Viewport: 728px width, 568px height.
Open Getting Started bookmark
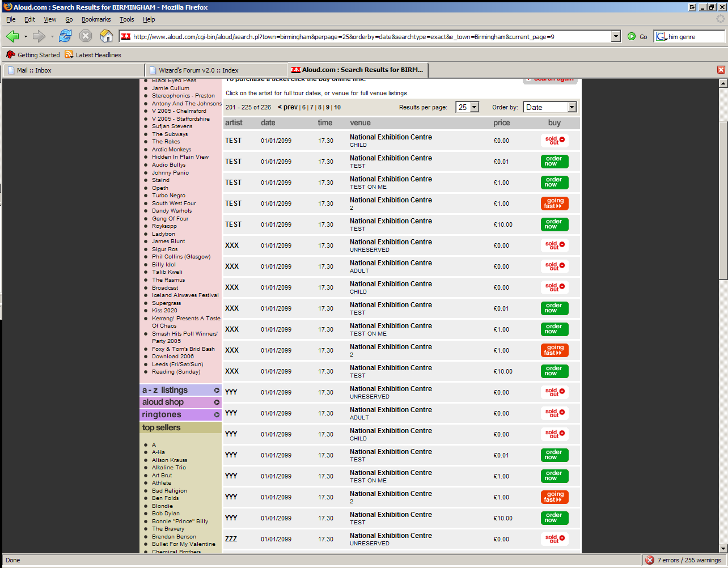coord(33,55)
